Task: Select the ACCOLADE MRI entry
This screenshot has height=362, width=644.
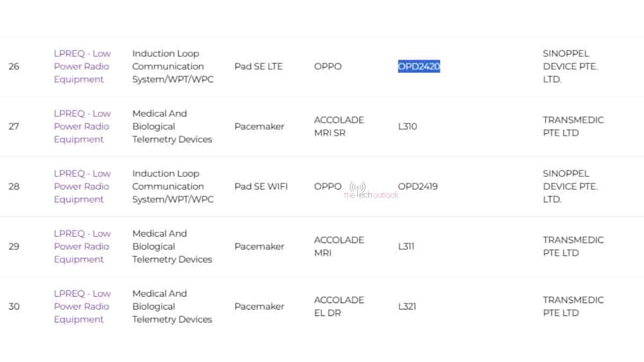Action: [x=338, y=247]
